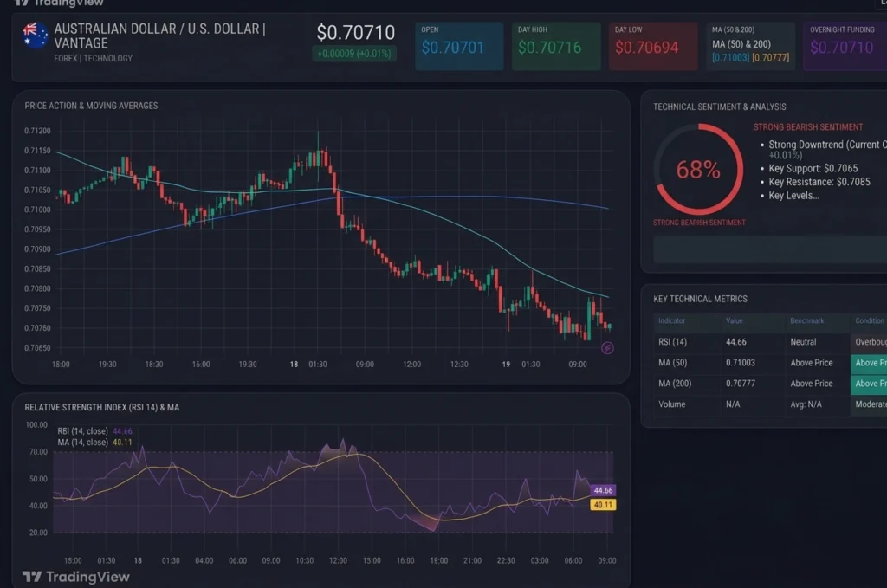887x588 pixels.
Task: Click the Value column header
Action: click(735, 320)
